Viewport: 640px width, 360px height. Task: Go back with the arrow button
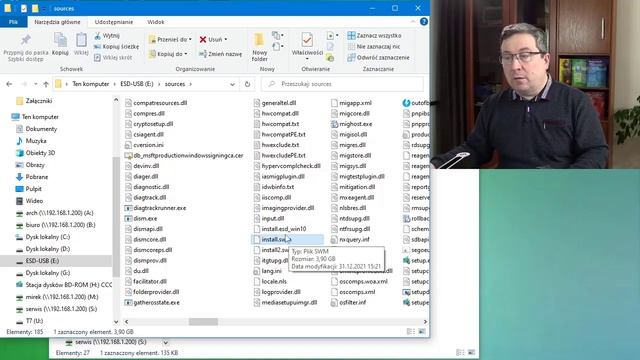(x=9, y=84)
